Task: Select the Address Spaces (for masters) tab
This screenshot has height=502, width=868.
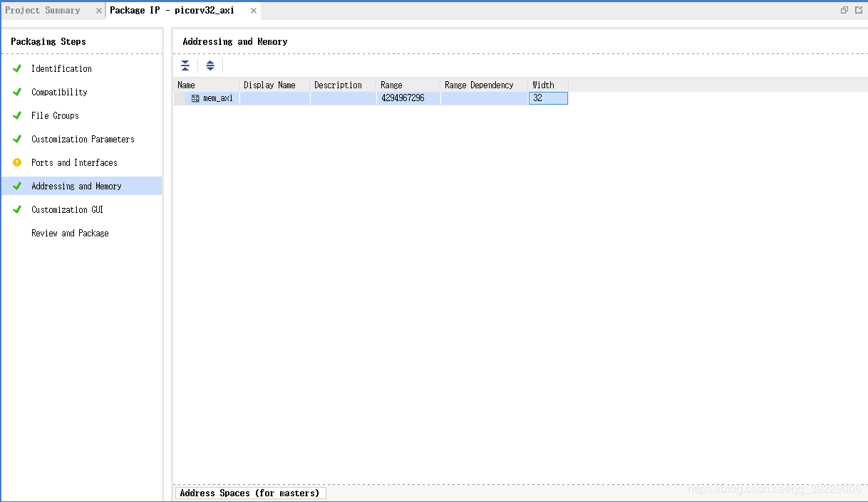Action: [250, 493]
